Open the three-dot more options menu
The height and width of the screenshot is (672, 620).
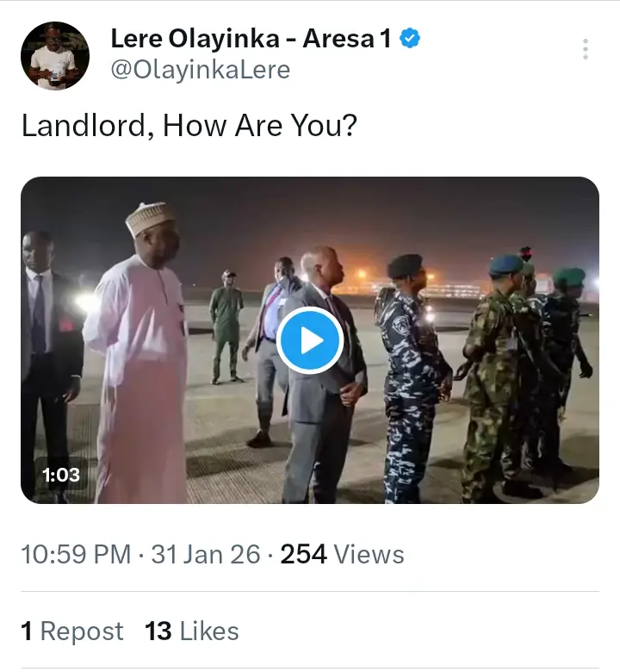[x=586, y=49]
